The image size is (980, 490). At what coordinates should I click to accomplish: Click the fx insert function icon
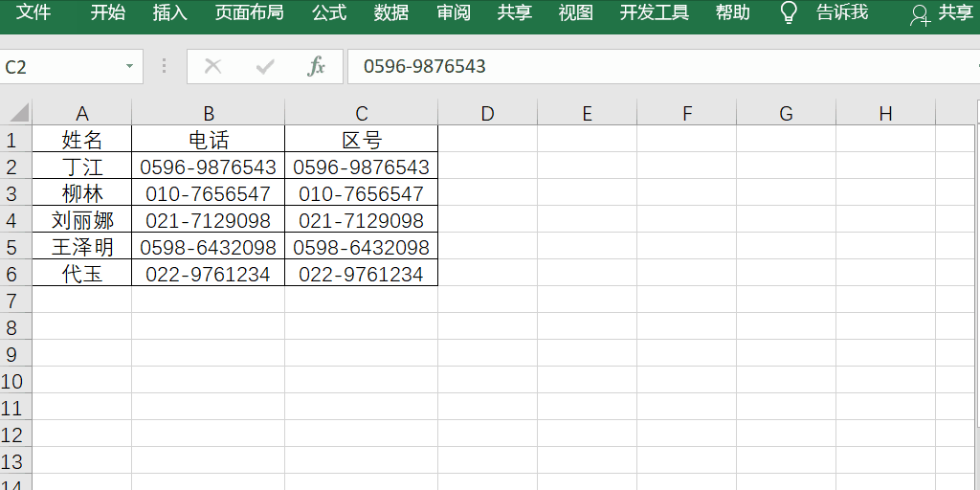tap(316, 66)
